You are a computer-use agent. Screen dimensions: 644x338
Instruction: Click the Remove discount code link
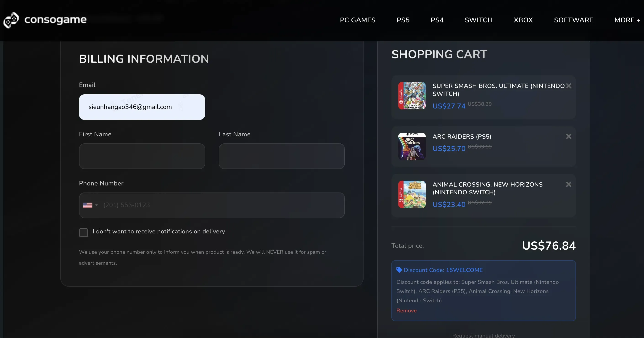(x=406, y=311)
